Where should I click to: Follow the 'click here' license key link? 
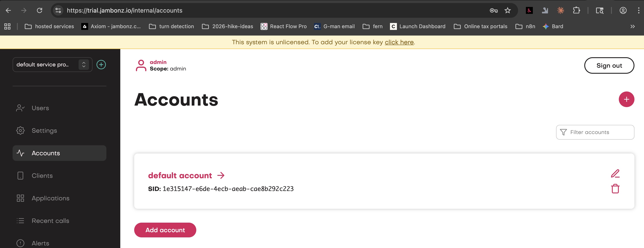coord(399,42)
